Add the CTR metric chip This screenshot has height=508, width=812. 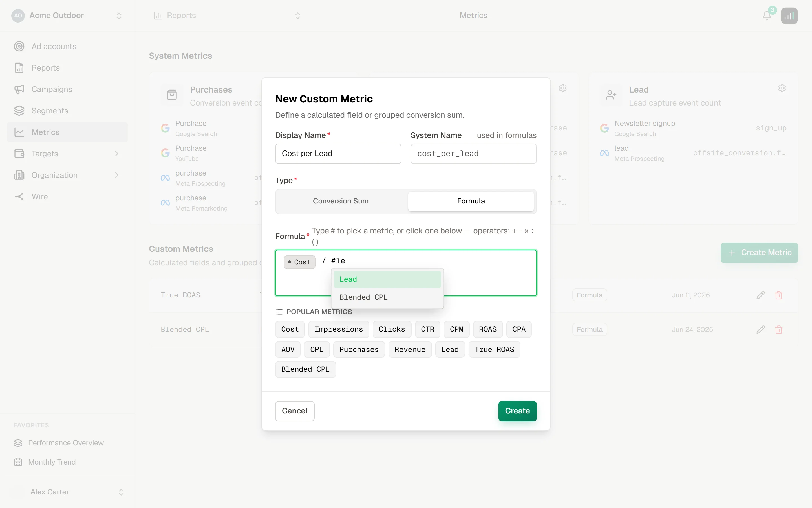pos(427,329)
